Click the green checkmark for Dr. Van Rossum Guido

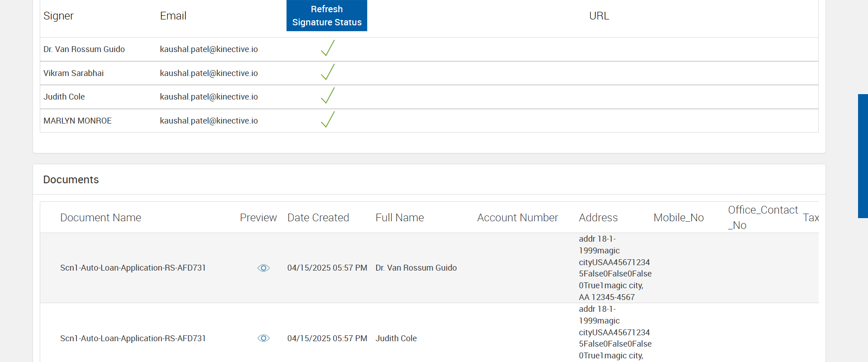[328, 48]
